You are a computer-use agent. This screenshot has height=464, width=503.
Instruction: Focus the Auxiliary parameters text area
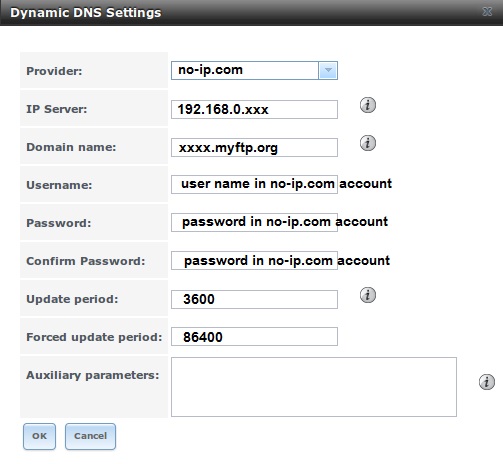tap(314, 387)
